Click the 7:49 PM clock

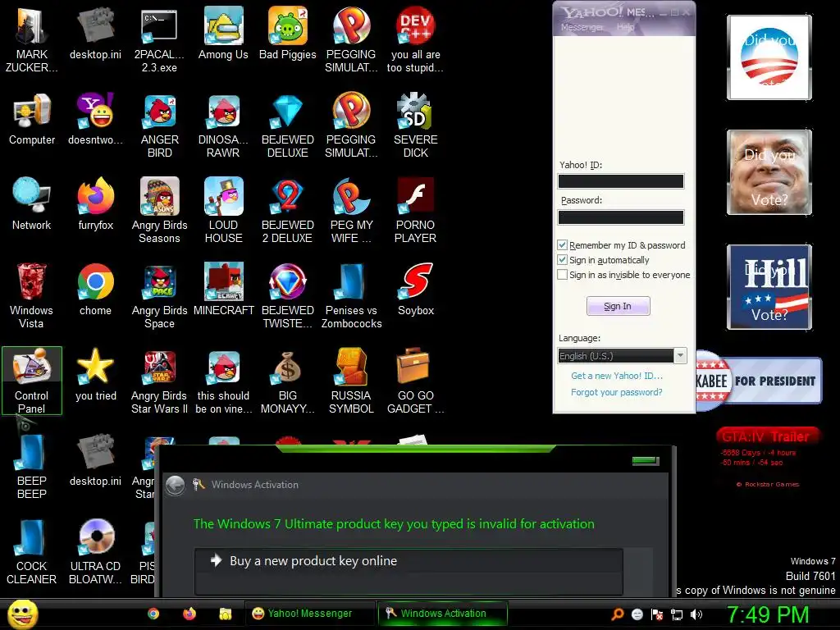768,614
